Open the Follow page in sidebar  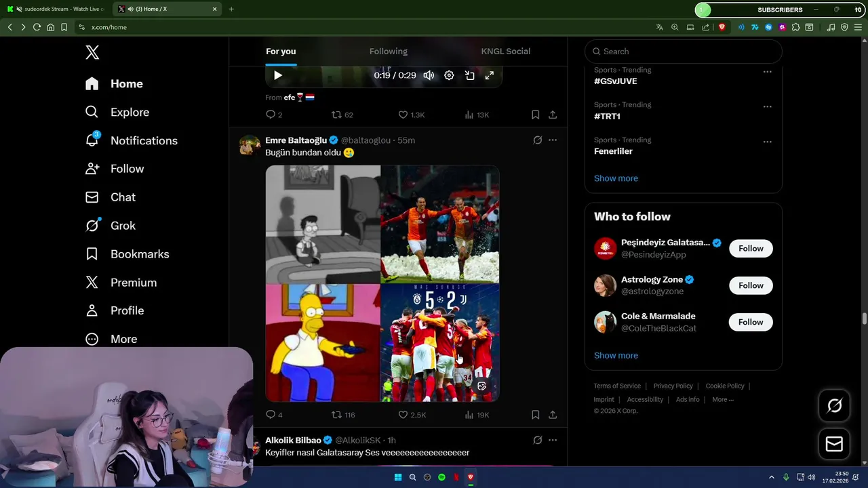pos(114,169)
